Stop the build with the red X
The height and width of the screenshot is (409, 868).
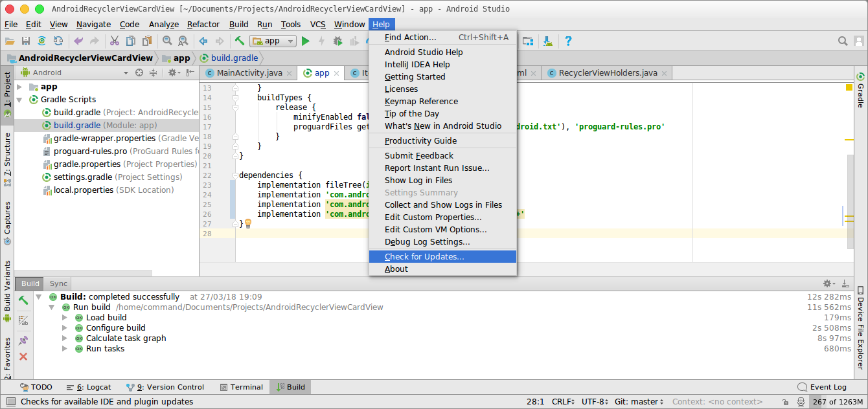[23, 356]
